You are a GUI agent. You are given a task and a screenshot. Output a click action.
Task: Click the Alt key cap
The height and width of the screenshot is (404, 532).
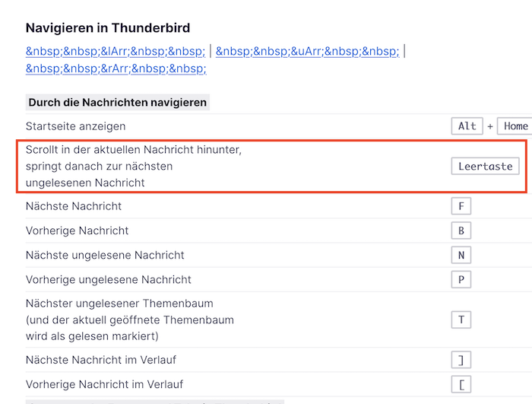coord(467,126)
